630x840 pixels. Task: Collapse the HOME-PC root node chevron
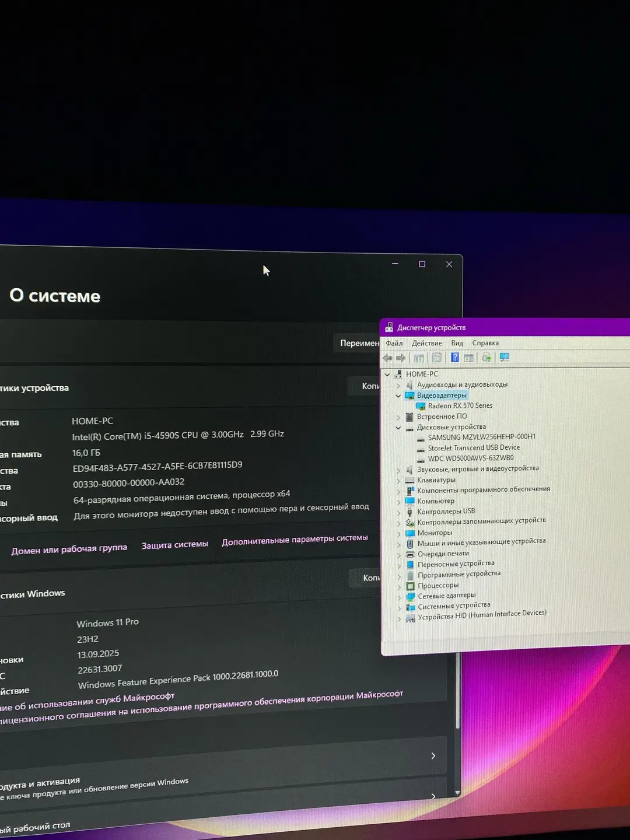[x=387, y=374]
